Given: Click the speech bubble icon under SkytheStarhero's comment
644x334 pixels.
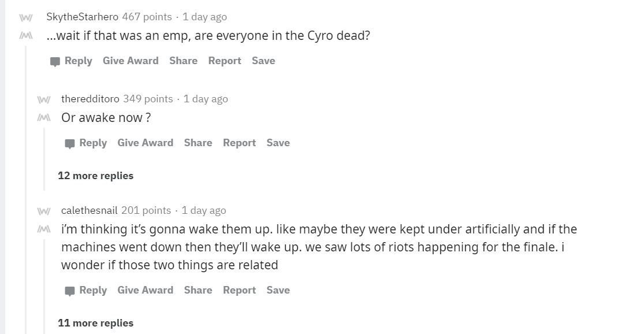Looking at the screenshot, I should [55, 61].
